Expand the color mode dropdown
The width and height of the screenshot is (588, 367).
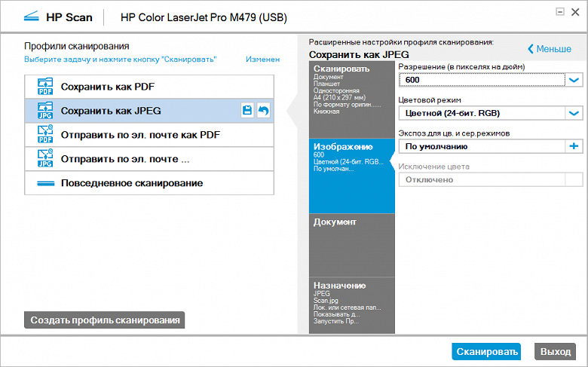(574, 113)
